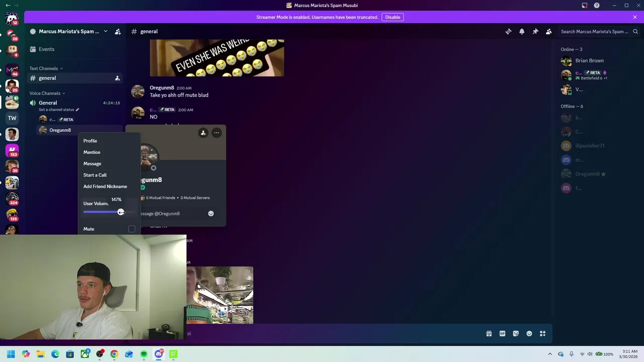Open Google Chrome from the taskbar
Viewport: 644px width, 362px height.
[114, 354]
